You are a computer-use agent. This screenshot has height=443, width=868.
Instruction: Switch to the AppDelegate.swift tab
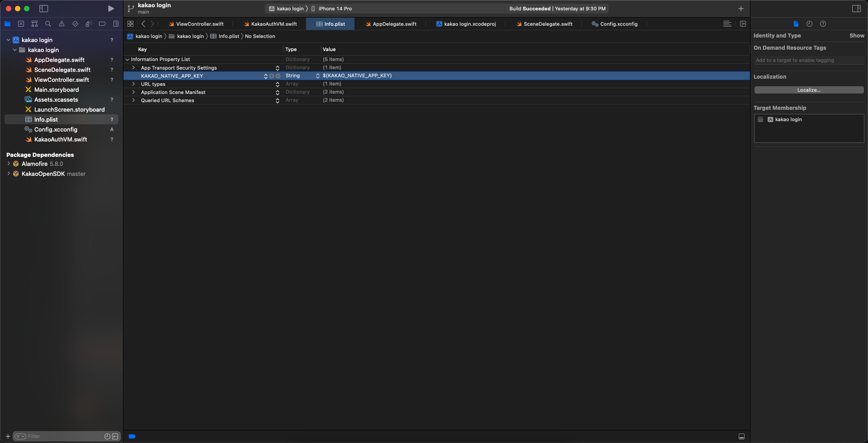point(391,24)
